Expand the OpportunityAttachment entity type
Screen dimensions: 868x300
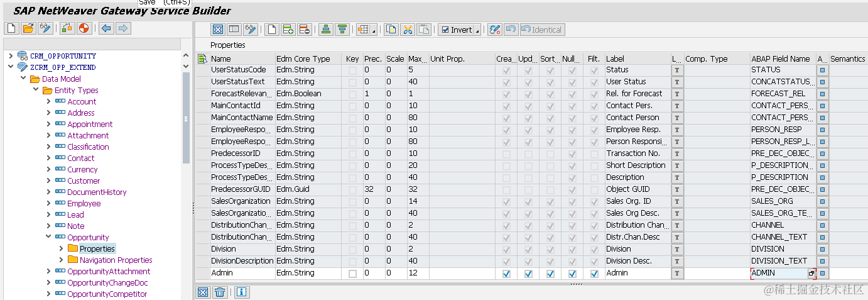pyautogui.click(x=48, y=271)
